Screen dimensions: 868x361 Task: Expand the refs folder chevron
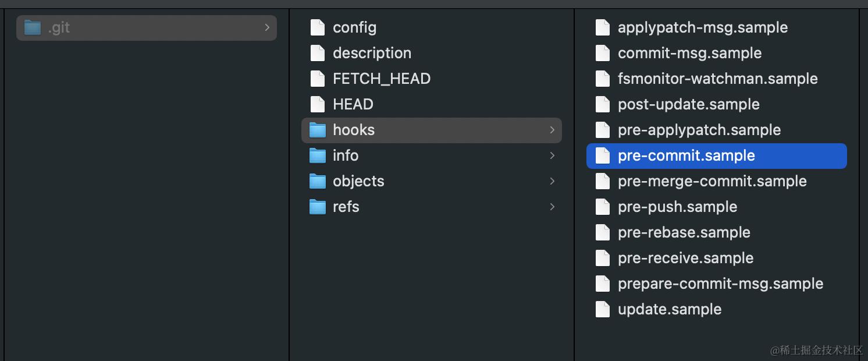click(x=552, y=207)
